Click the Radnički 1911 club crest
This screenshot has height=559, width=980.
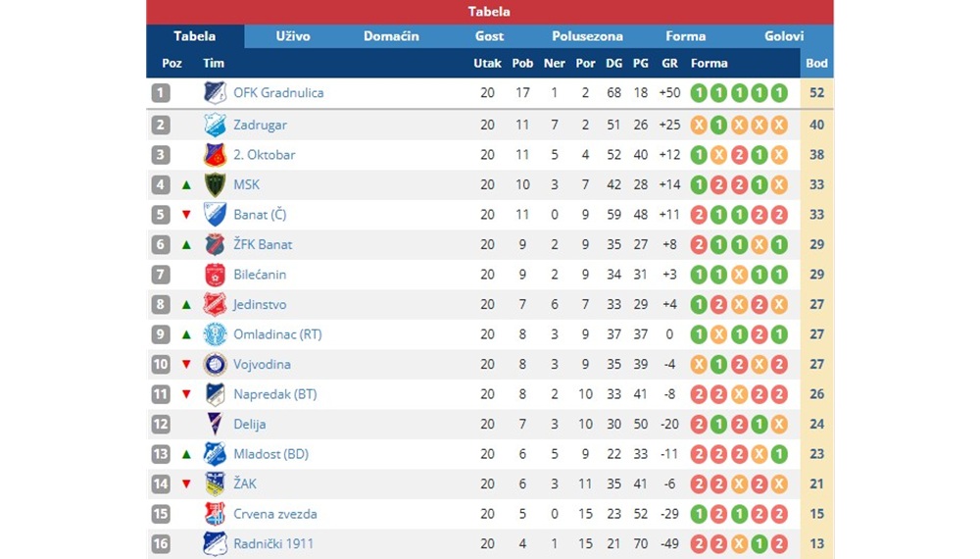pyautogui.click(x=215, y=544)
